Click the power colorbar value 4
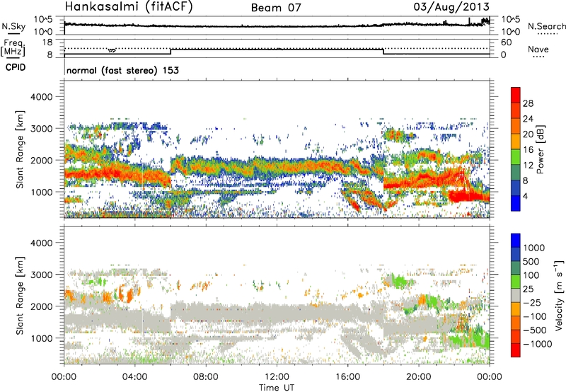Viewport: 566px width, 392px height. click(526, 196)
